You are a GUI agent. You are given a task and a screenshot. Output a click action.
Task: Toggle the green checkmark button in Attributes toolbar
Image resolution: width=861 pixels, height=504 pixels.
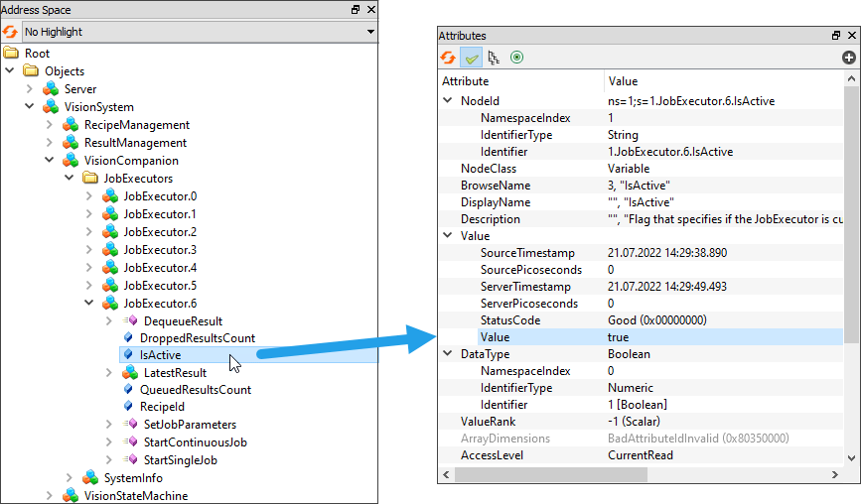point(472,58)
